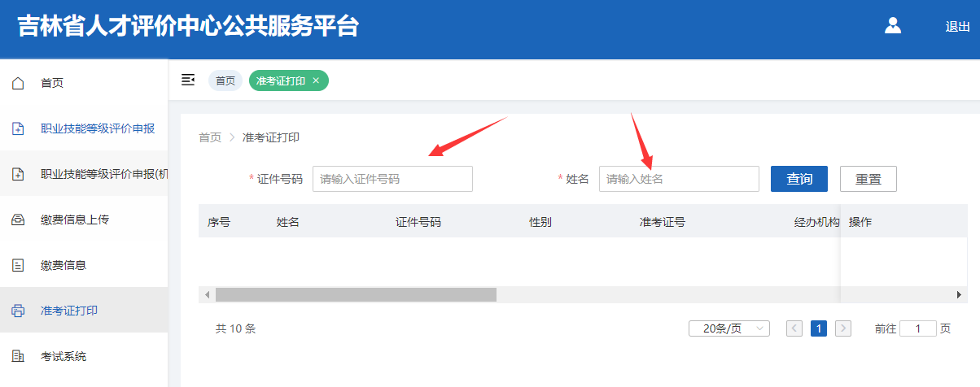Click the 缴费信息 document icon
This screenshot has height=387, width=980.
18,265
